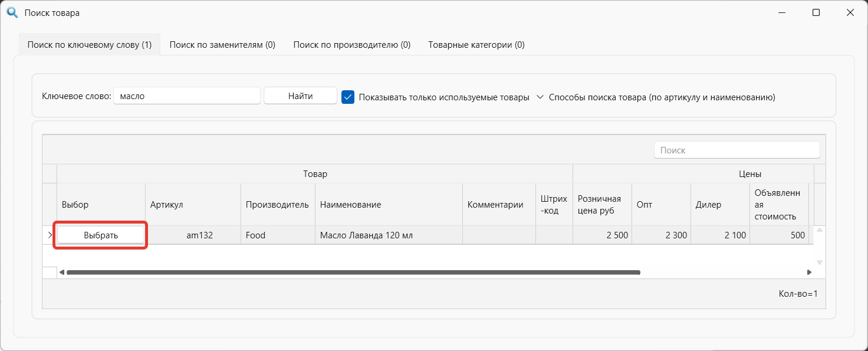The image size is (868, 351).
Task: Focus the Ключевое слово input with масло
Action: coord(186,96)
